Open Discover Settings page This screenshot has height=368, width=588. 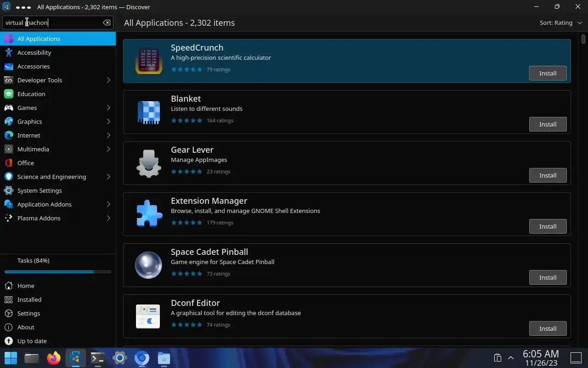tap(58, 313)
